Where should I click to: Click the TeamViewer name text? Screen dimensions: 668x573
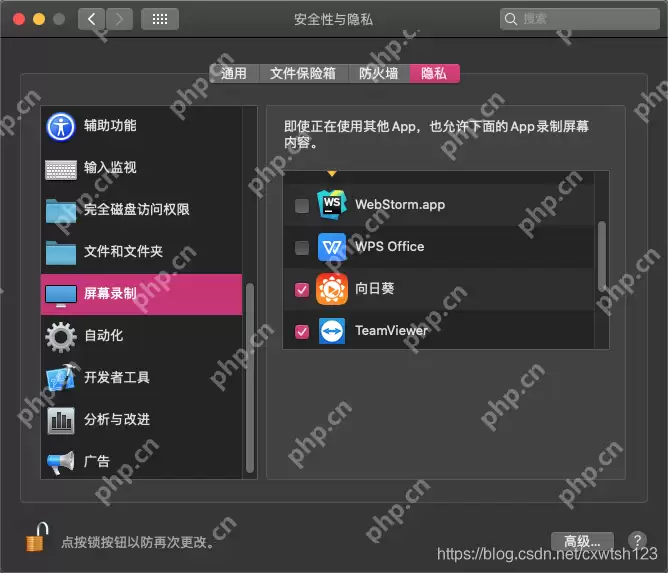pyautogui.click(x=391, y=331)
